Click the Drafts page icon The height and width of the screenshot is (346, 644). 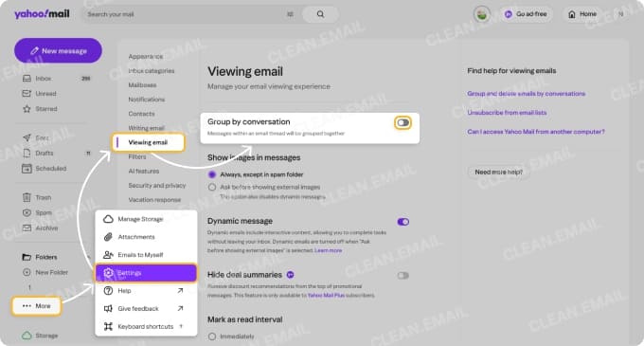coord(27,154)
